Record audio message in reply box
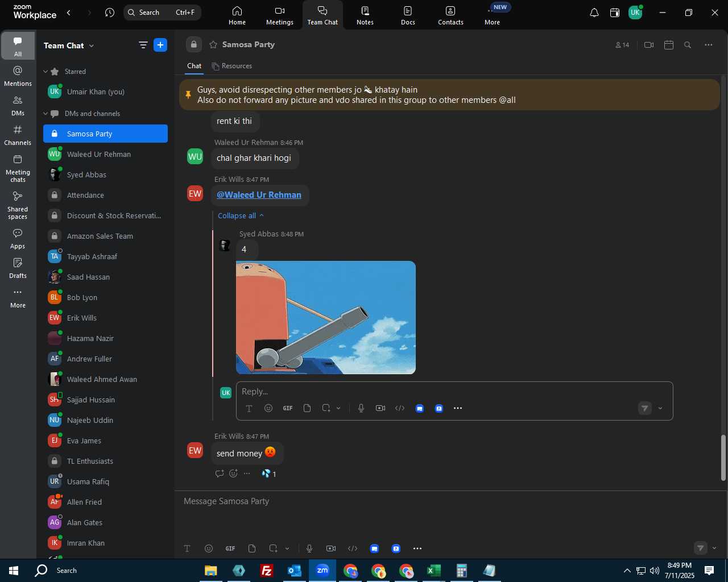This screenshot has height=582, width=728. 361,408
